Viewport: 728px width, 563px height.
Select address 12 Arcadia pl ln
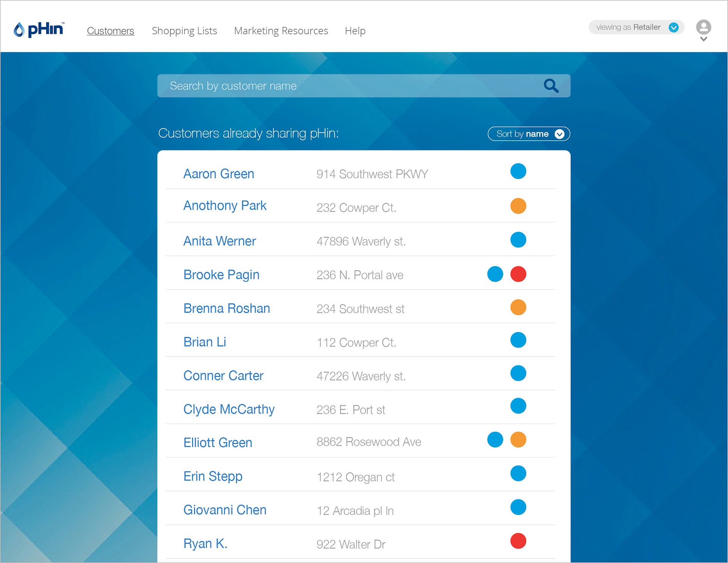point(355,511)
